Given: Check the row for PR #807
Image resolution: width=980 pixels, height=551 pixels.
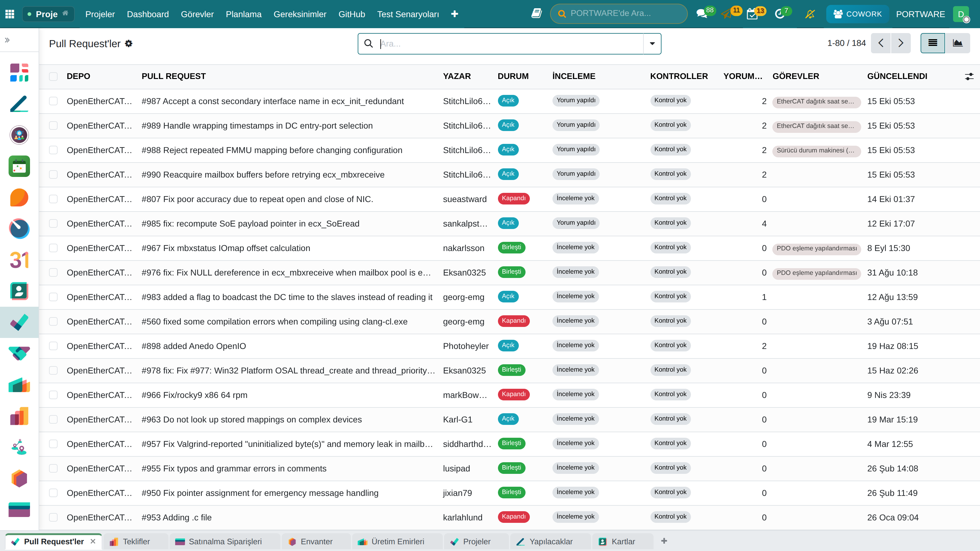Looking at the screenshot, I should point(53,199).
